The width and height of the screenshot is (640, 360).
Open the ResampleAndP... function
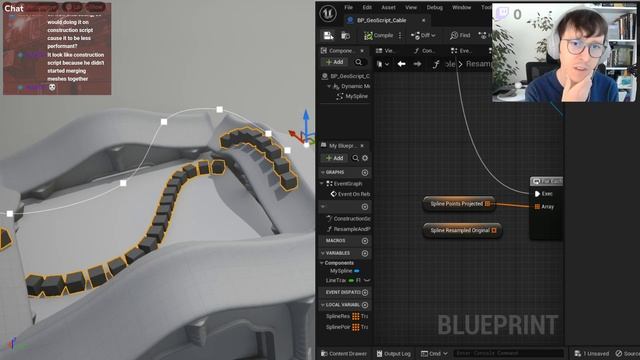[348, 229]
